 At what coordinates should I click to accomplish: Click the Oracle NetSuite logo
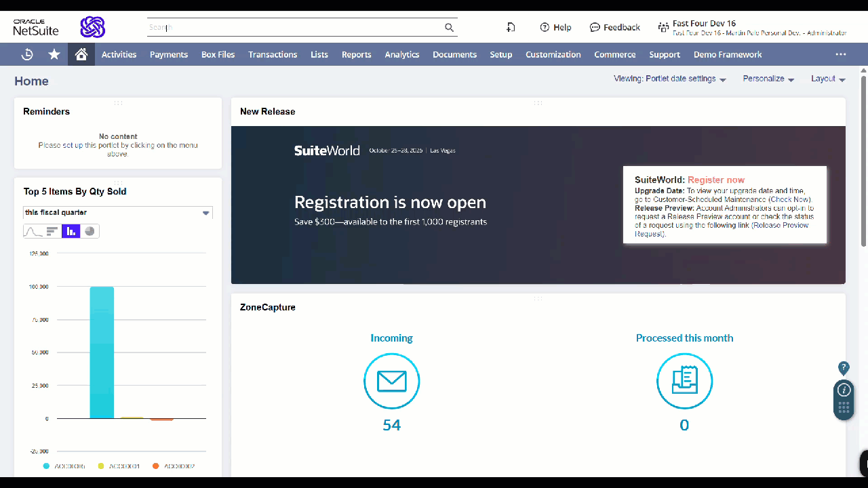pos(36,27)
